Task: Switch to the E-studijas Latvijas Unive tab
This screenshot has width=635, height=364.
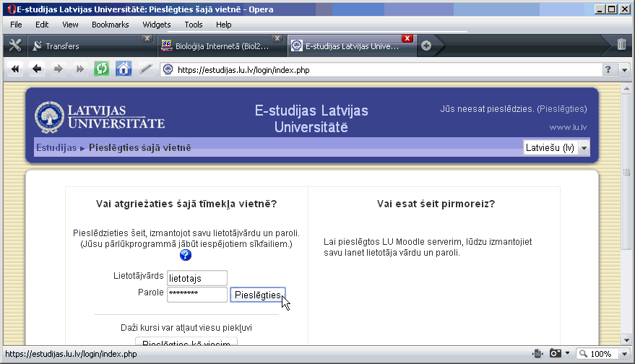Action: tap(352, 45)
